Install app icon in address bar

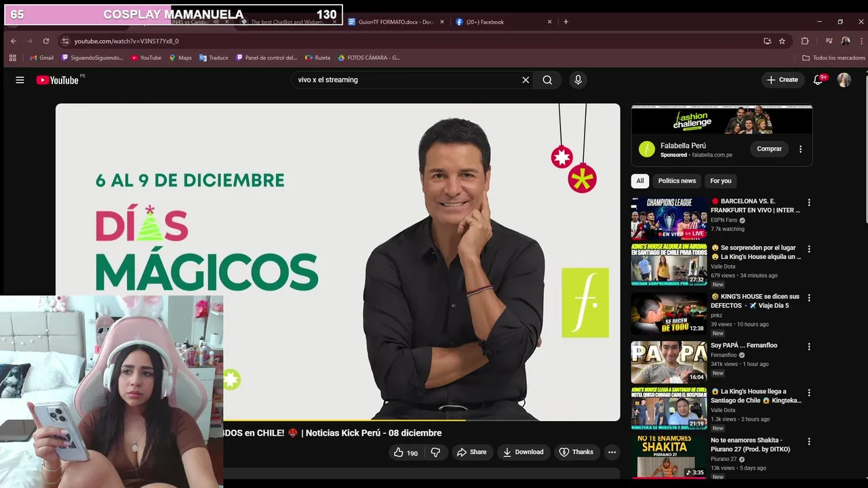pyautogui.click(x=767, y=41)
